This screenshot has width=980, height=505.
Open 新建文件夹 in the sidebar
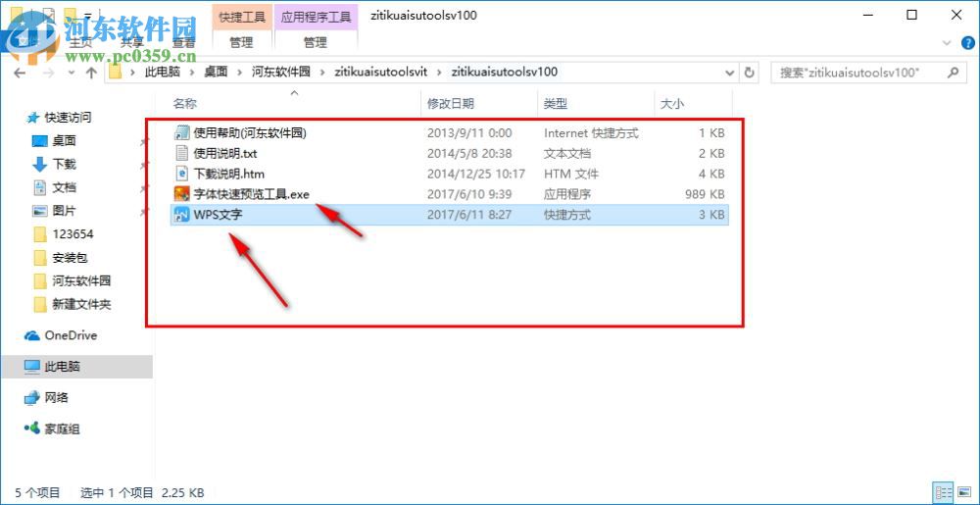click(82, 304)
